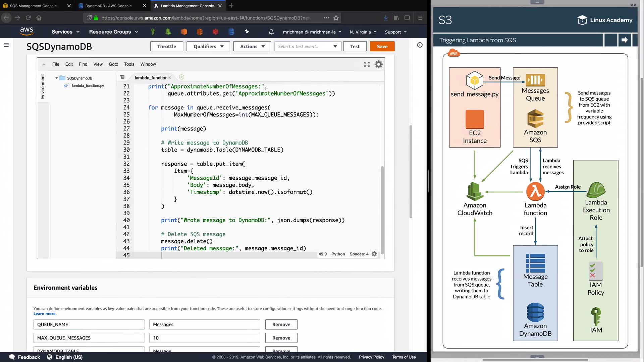Open the Goto menu in editor

(113, 64)
